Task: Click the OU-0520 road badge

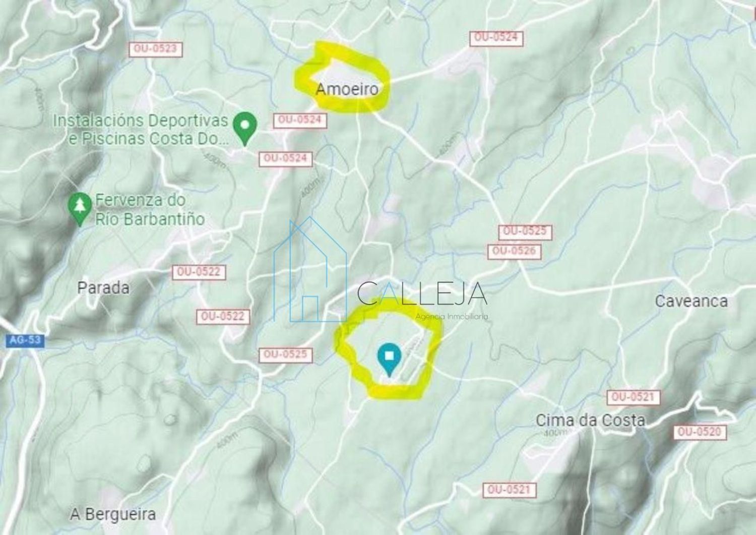Action: coord(700,432)
